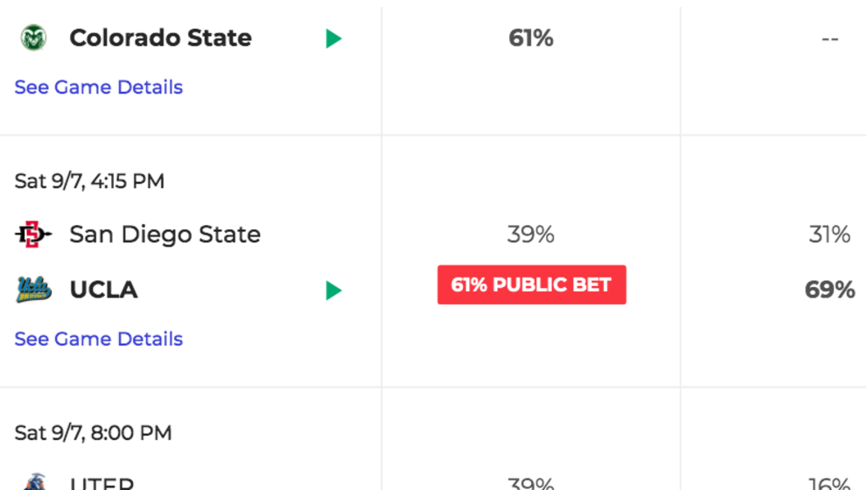Click the 61% PUBLIC BET red badge
The width and height of the screenshot is (868, 490).
click(531, 284)
